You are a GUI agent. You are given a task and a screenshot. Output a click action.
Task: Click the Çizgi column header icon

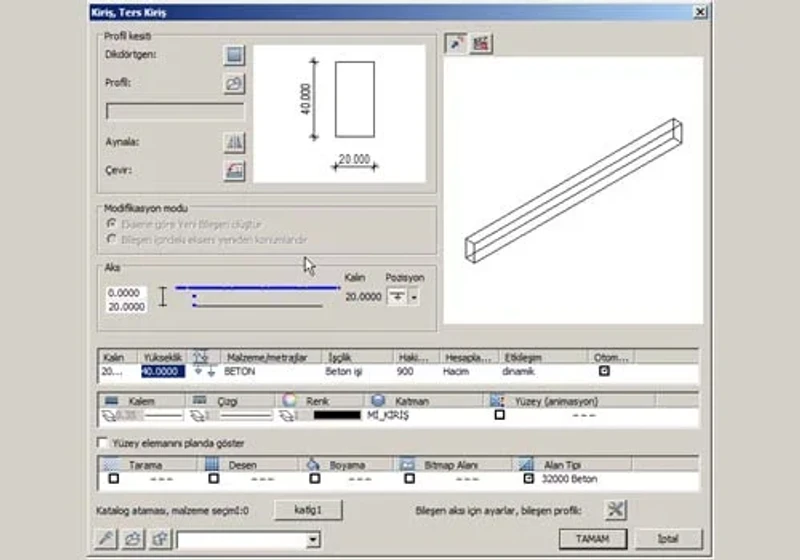(199, 400)
